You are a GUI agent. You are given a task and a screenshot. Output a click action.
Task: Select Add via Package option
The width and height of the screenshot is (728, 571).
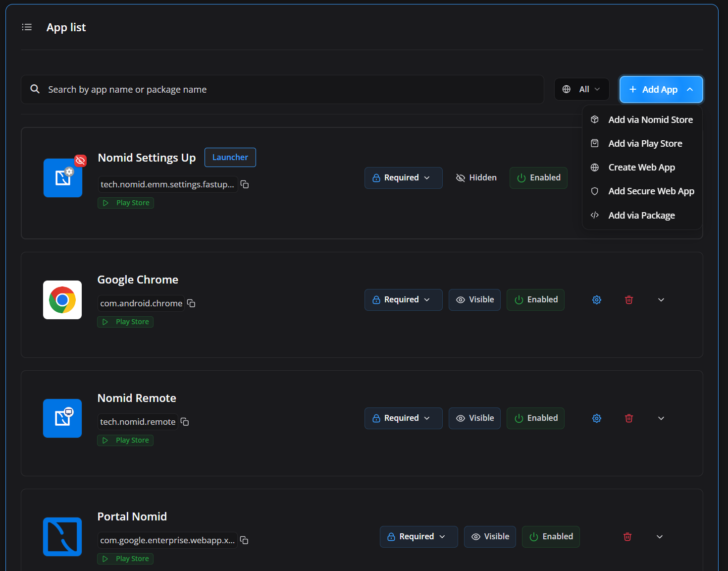[x=642, y=216]
